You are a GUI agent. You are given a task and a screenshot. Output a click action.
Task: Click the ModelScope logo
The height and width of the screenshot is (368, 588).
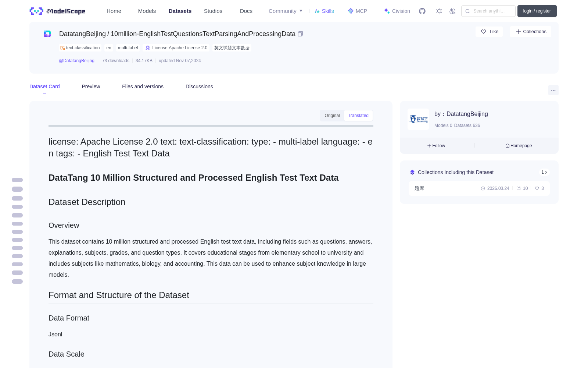tap(57, 11)
